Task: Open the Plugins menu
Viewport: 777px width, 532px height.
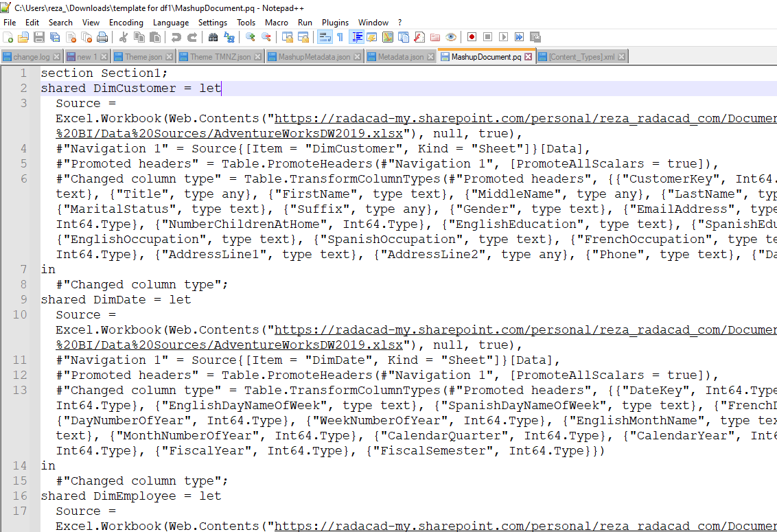Action: coord(335,23)
